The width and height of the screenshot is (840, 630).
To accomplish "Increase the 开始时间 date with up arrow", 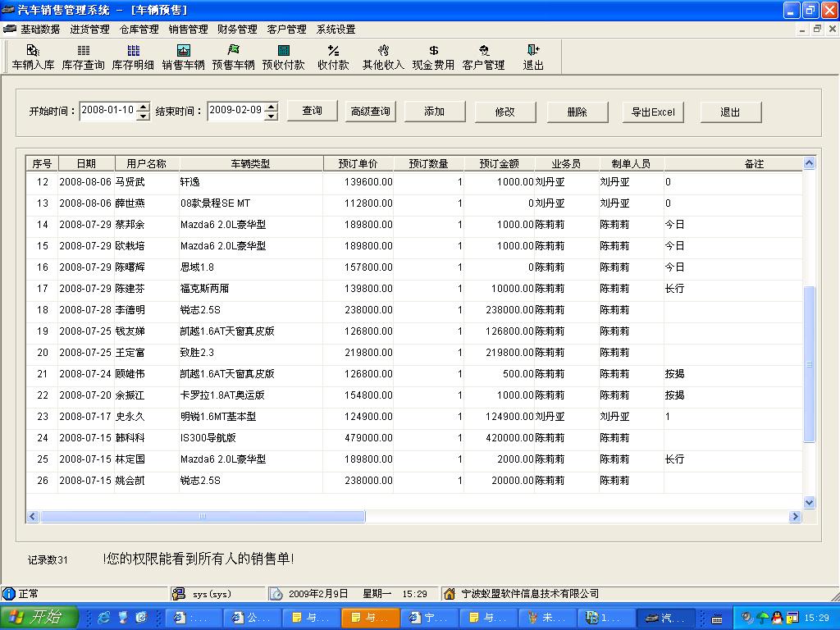I will click(x=143, y=106).
